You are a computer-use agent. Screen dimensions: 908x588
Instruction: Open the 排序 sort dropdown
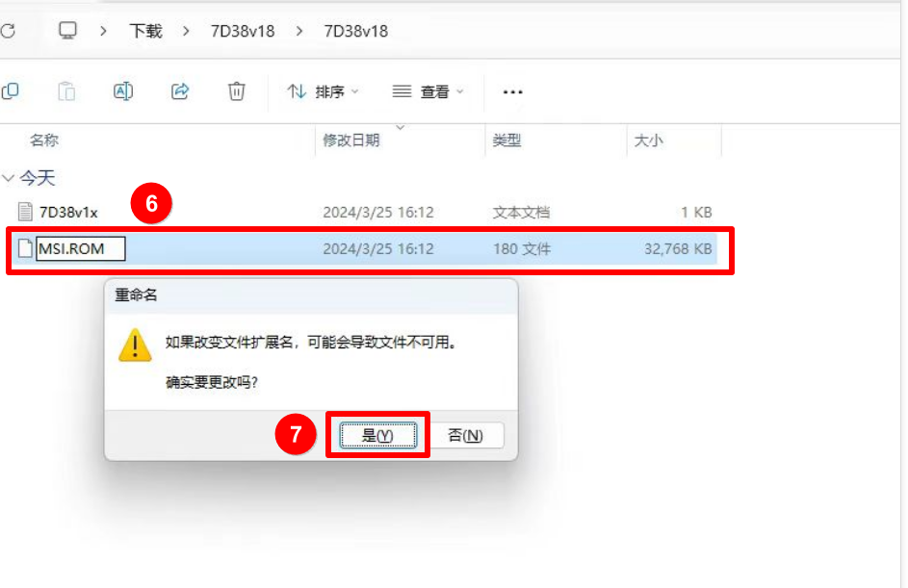323,91
